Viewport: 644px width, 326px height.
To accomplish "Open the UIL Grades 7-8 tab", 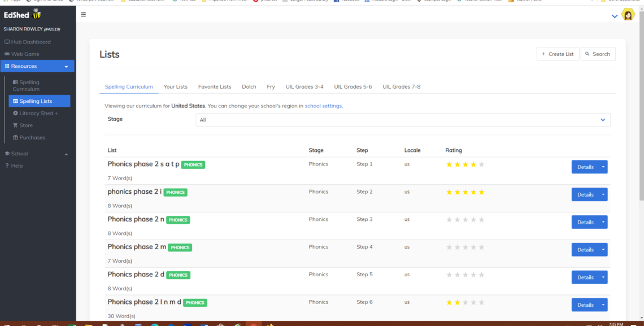I will pyautogui.click(x=401, y=86).
